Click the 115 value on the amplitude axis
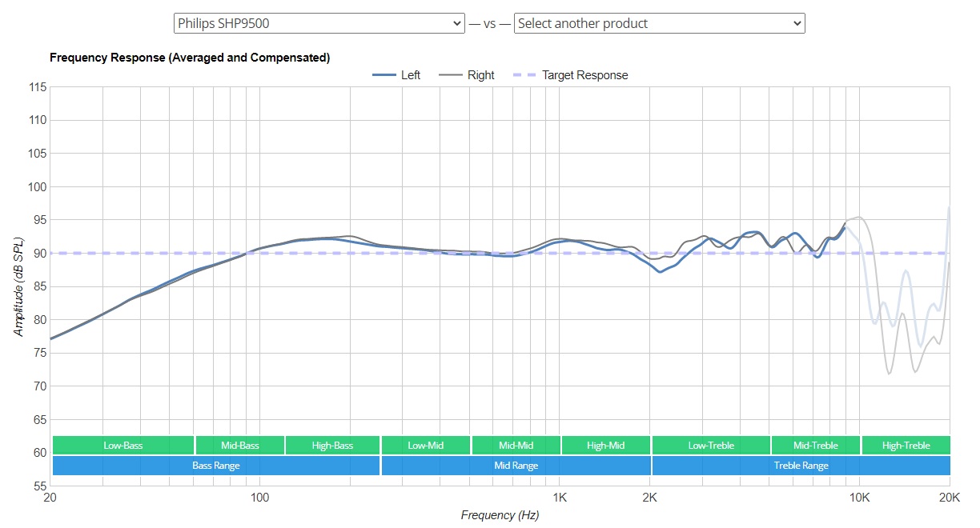 pos(38,87)
